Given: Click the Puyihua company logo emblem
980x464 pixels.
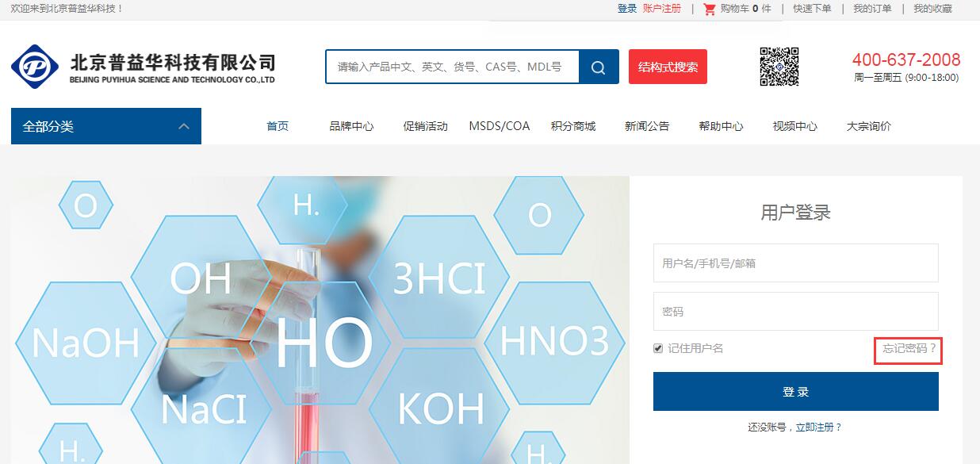Looking at the screenshot, I should pos(35,67).
